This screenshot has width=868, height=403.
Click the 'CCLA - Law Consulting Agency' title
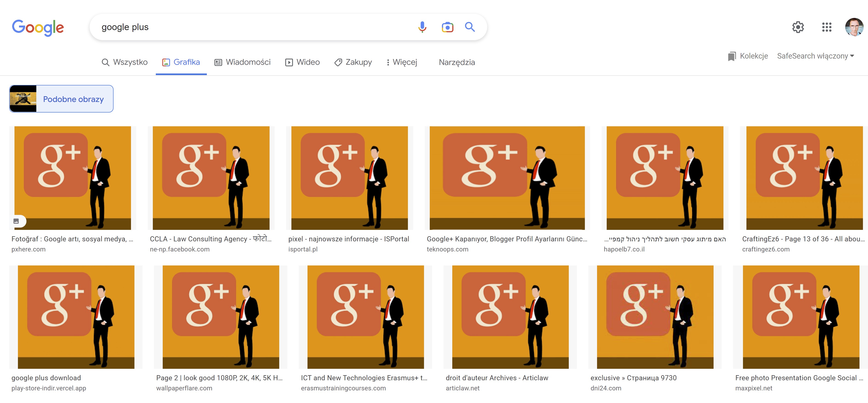pyautogui.click(x=211, y=239)
